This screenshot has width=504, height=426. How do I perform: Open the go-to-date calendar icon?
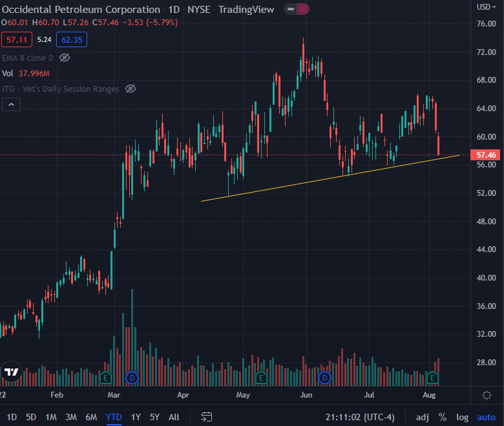click(206, 417)
